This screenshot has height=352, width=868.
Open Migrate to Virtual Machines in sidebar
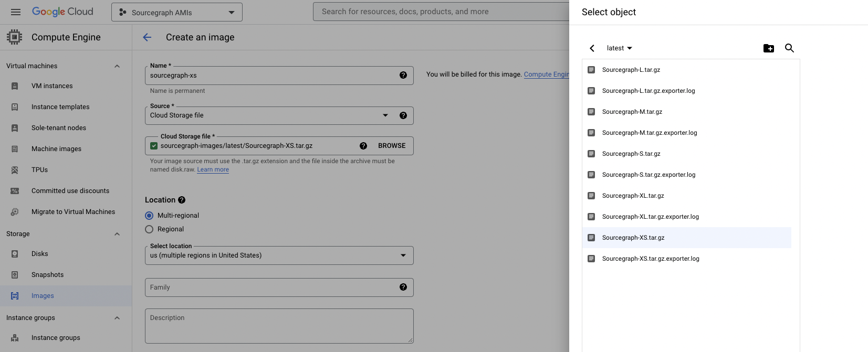coord(66,212)
